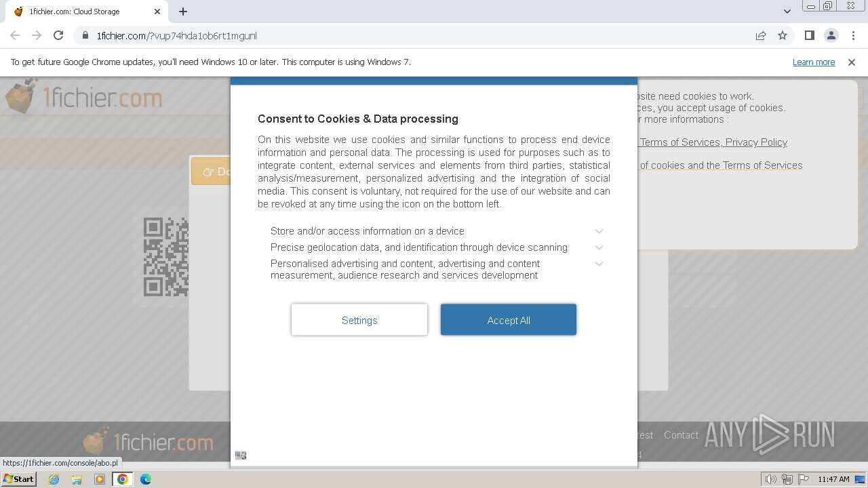Open the Contact link in footer

pos(681,435)
